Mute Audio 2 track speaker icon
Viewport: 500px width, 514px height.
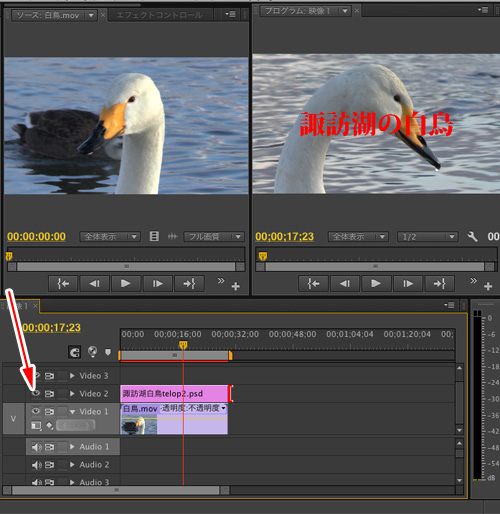click(36, 465)
